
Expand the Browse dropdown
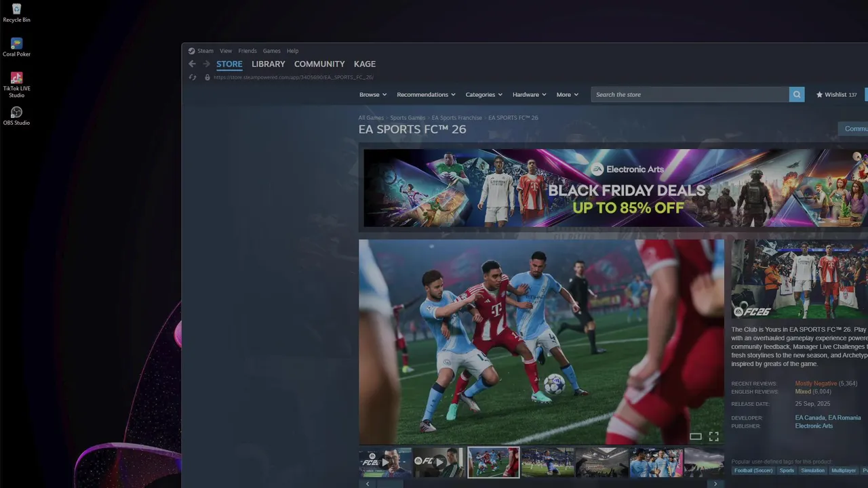tap(373, 95)
